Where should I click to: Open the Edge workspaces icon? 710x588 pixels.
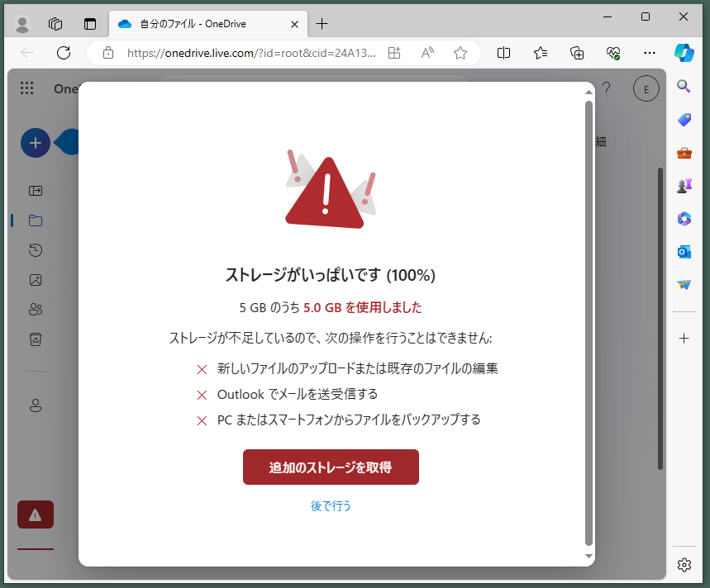(55, 23)
